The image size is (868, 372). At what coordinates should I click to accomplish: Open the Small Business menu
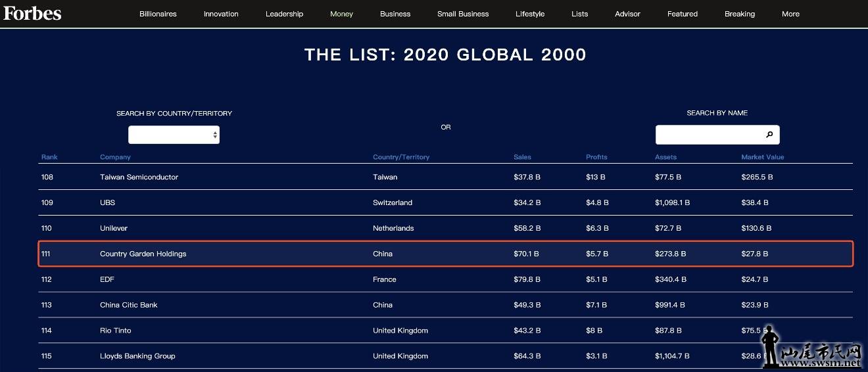[x=463, y=14]
